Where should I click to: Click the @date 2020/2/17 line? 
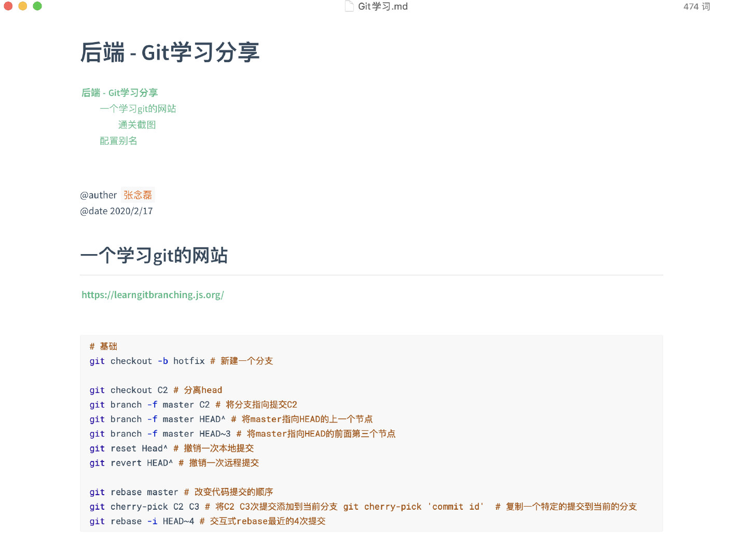click(116, 211)
